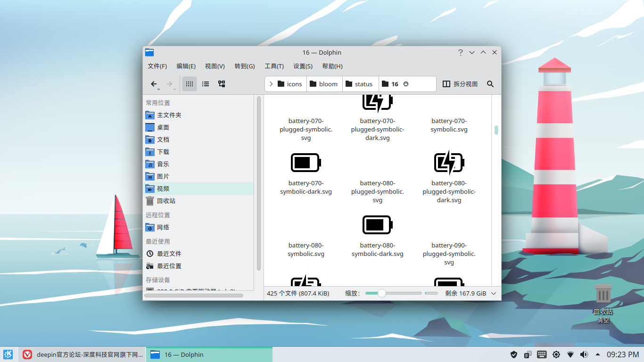
Task: Open the 转到(G) menu
Action: (245, 66)
